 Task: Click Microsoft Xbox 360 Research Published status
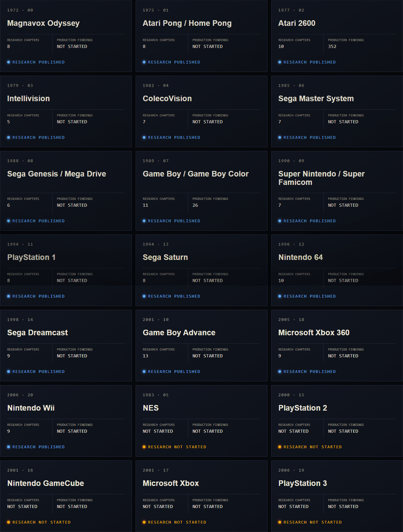point(307,372)
